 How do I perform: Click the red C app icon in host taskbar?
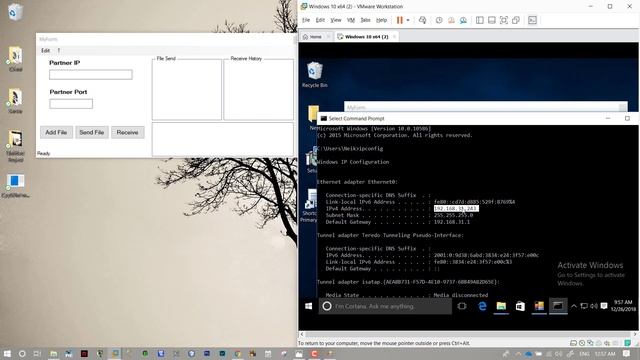point(314,354)
